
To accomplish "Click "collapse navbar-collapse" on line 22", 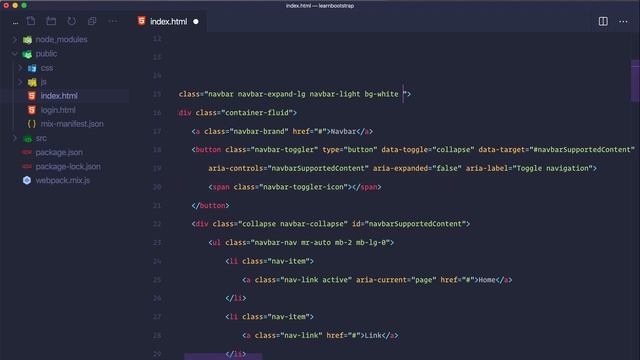I will [x=293, y=224].
